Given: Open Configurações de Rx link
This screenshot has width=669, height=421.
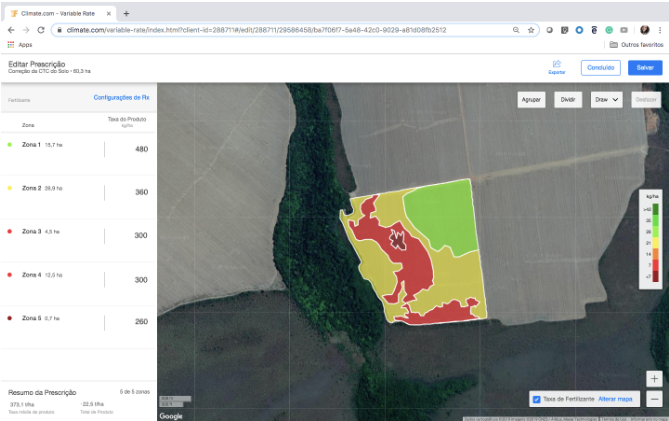Looking at the screenshot, I should coord(122,98).
